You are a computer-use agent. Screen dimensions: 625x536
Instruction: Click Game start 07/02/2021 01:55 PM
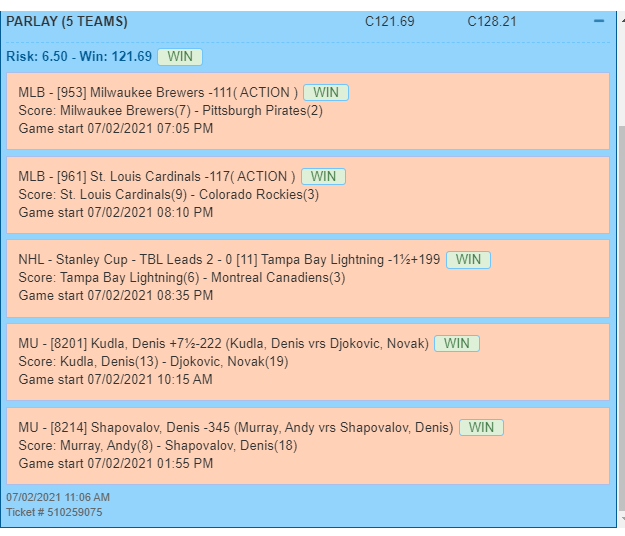(x=116, y=463)
